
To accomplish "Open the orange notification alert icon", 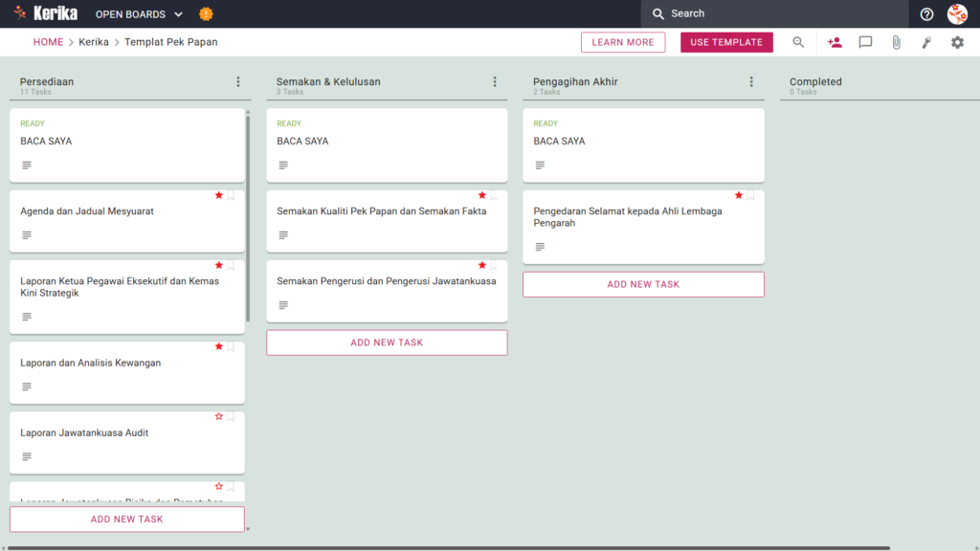I will (206, 13).
